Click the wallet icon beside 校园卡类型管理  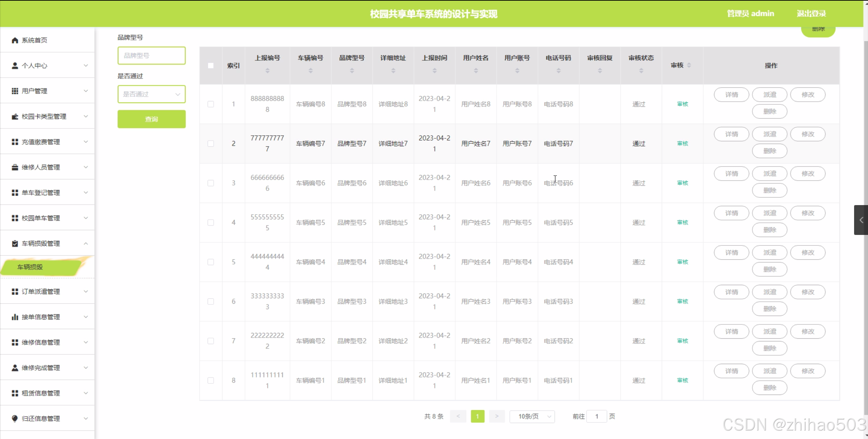pos(15,117)
